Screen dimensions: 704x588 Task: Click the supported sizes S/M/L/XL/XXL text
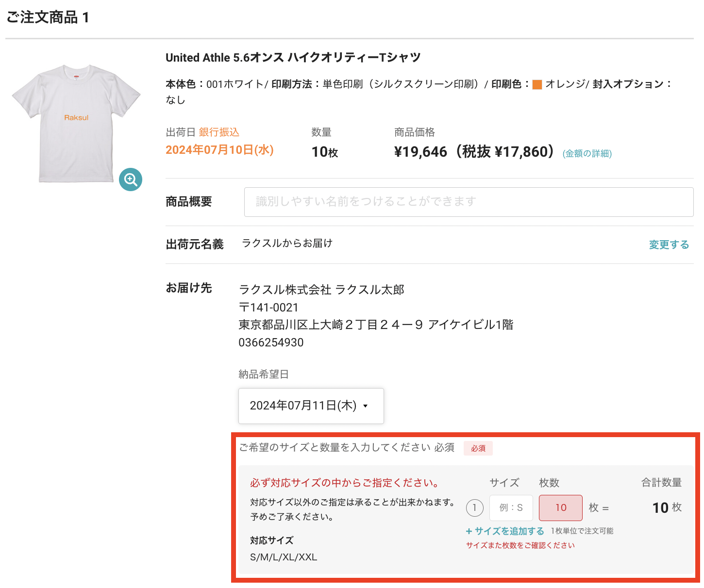pos(284,557)
